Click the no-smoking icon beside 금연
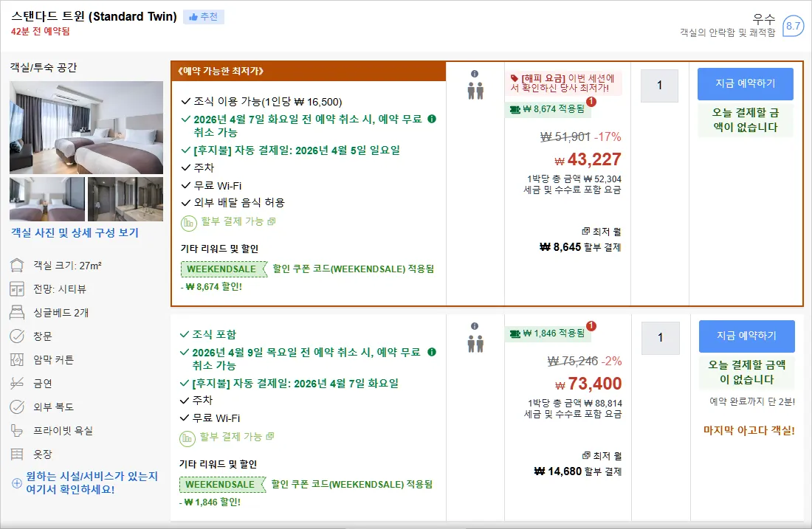Viewport: 812px width, 529px height. [17, 383]
